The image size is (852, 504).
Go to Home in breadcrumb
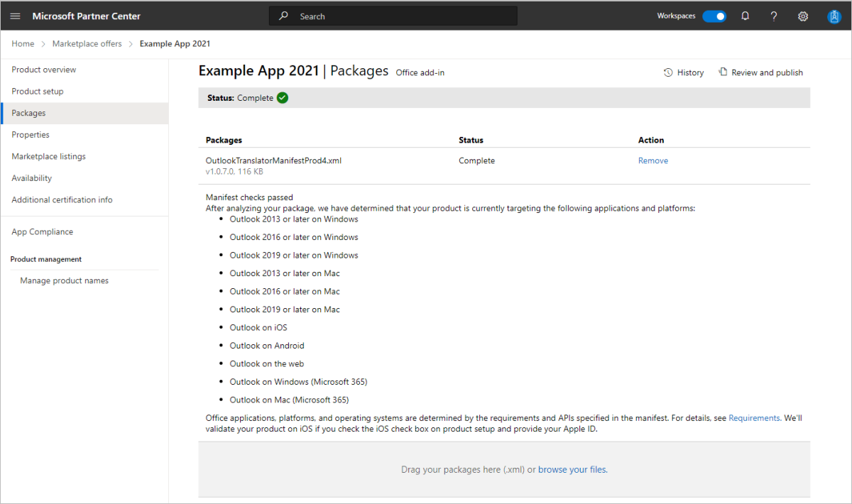[x=23, y=44]
